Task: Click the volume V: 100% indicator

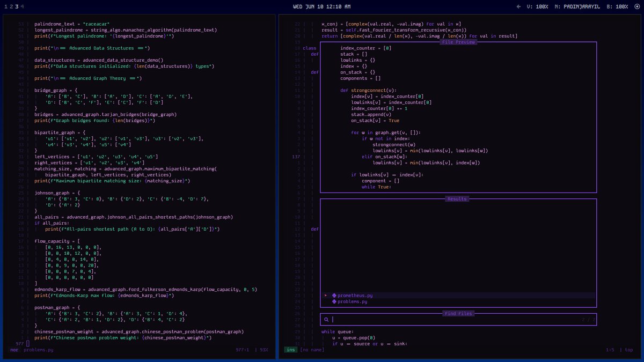Action: (x=538, y=6)
